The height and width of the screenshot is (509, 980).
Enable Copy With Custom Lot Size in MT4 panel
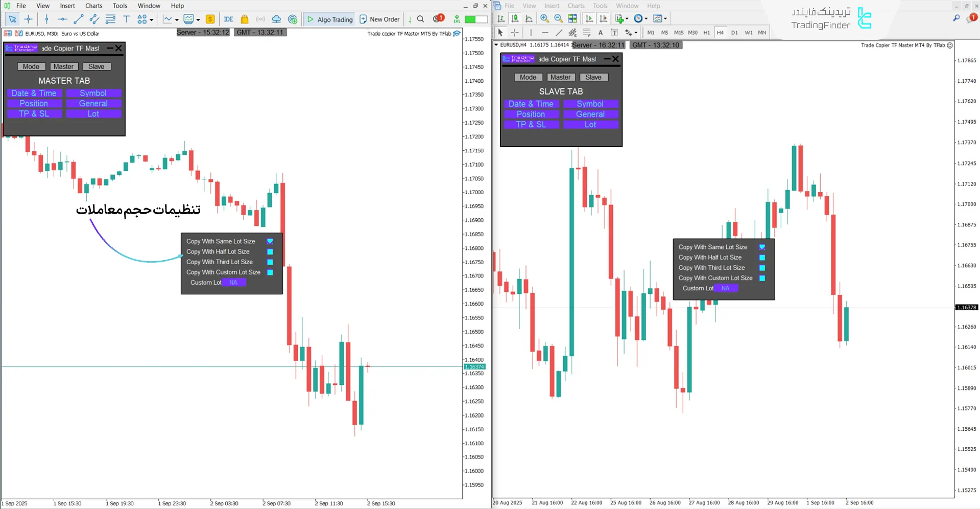pos(762,278)
